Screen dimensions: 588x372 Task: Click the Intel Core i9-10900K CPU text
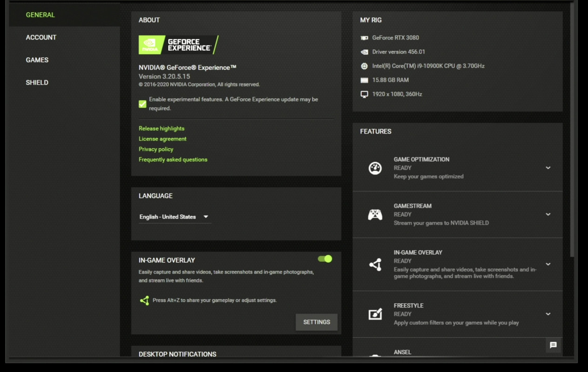pos(428,66)
